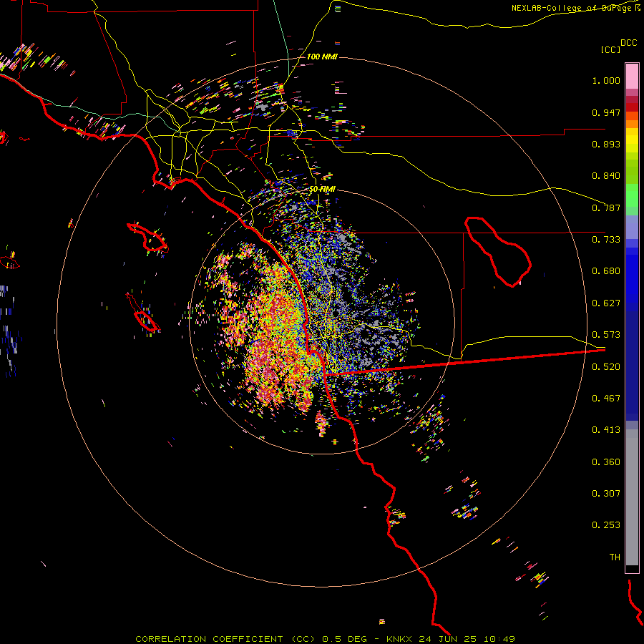Screen dimensions: 644x644
Task: Click the DCC label above color scale
Action: point(629,43)
